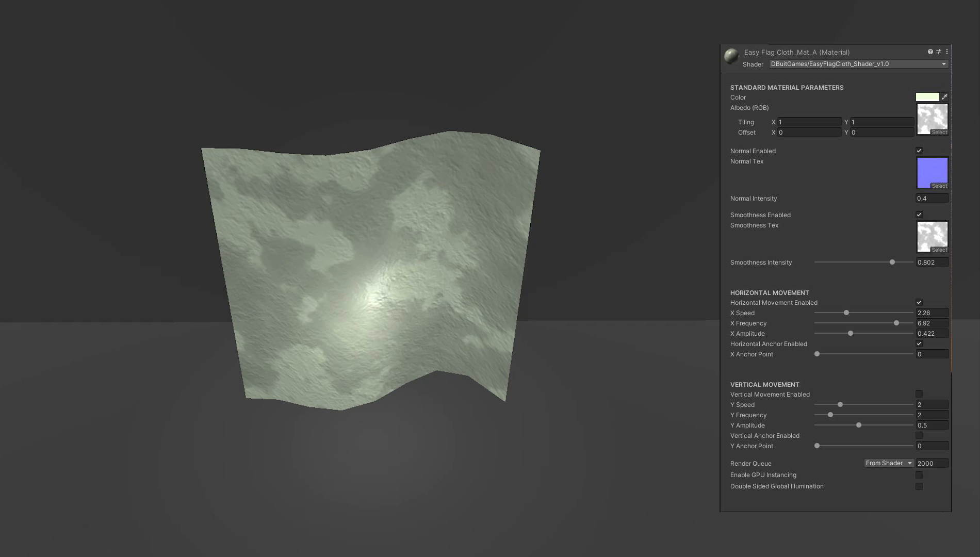Click the Offset X input field

[x=809, y=133]
